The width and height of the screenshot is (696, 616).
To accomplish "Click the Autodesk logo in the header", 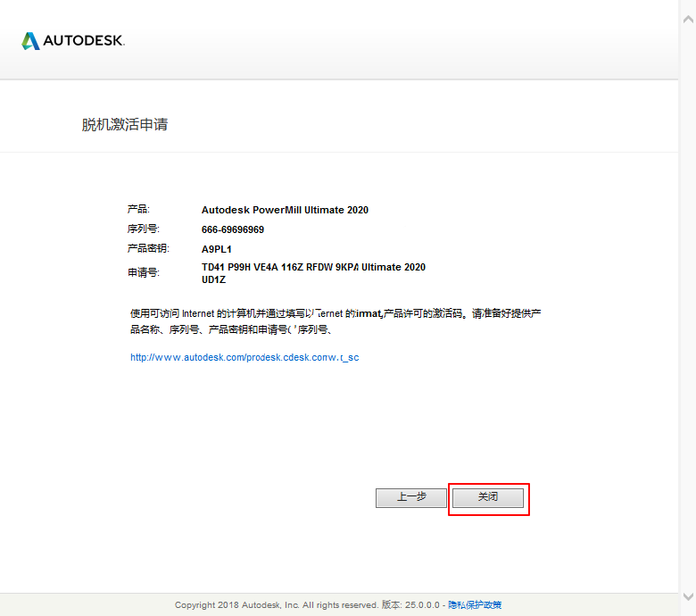I will click(x=73, y=41).
